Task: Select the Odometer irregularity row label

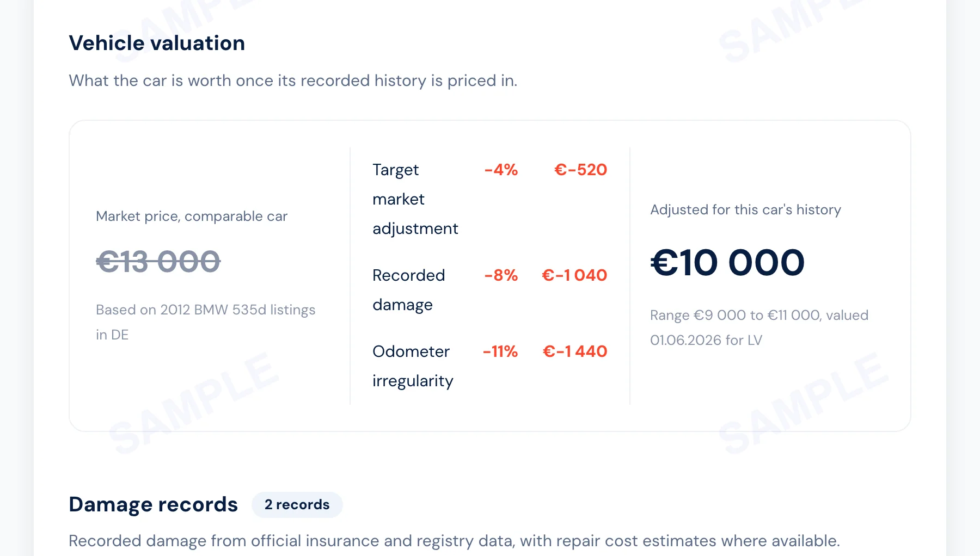Action: coord(413,366)
